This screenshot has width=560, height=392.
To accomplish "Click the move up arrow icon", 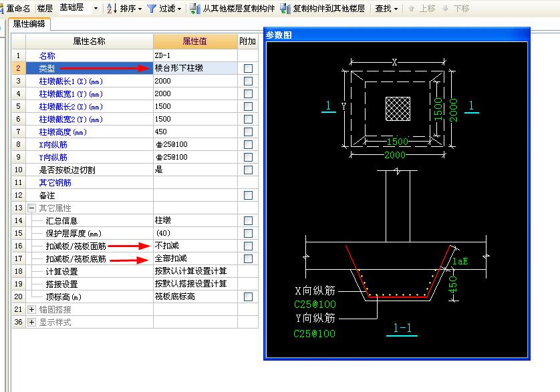I will pyautogui.click(x=411, y=9).
